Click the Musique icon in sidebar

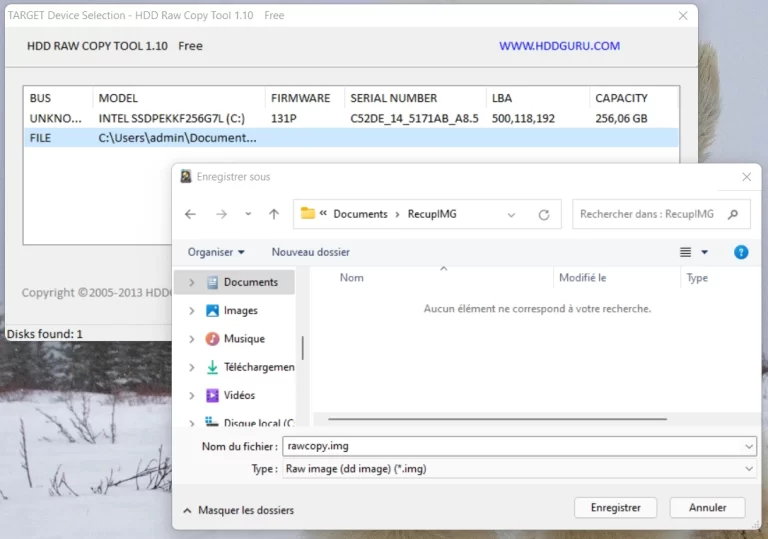pyautogui.click(x=212, y=339)
